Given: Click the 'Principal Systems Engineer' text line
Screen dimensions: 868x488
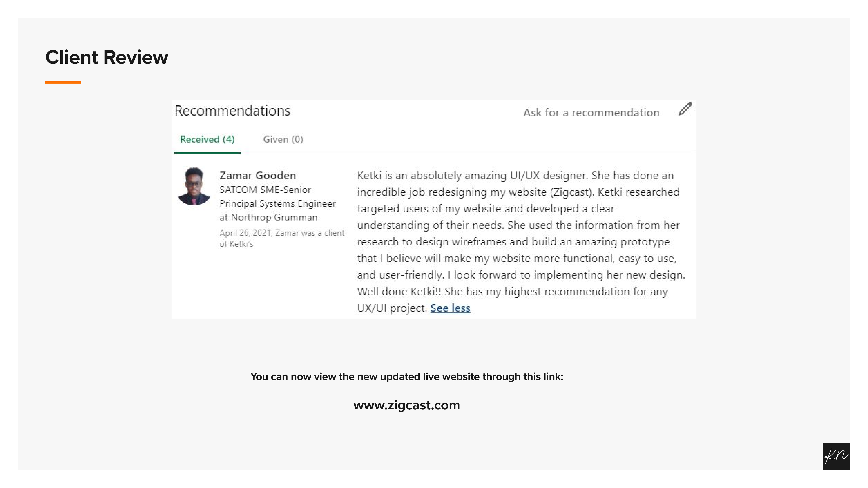Looking at the screenshot, I should tap(278, 204).
